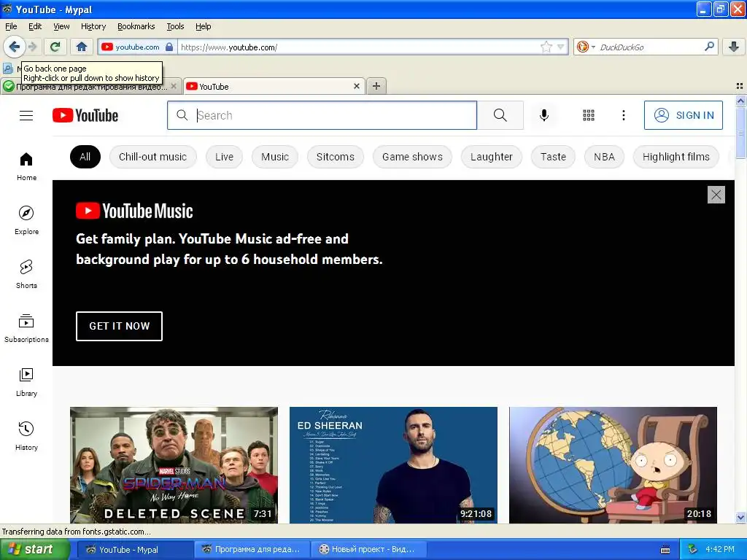This screenshot has width=747, height=560.
Task: Bookmark this page with the star
Action: click(546, 47)
